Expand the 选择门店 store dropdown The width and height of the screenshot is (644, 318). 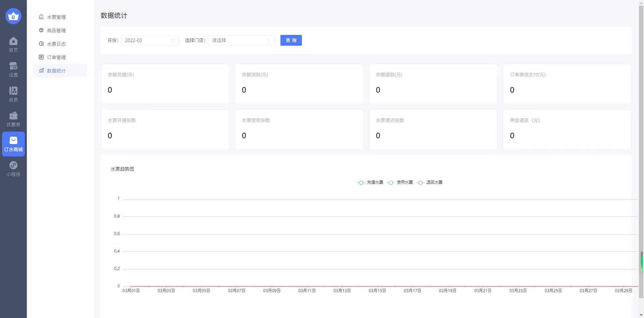[241, 40]
